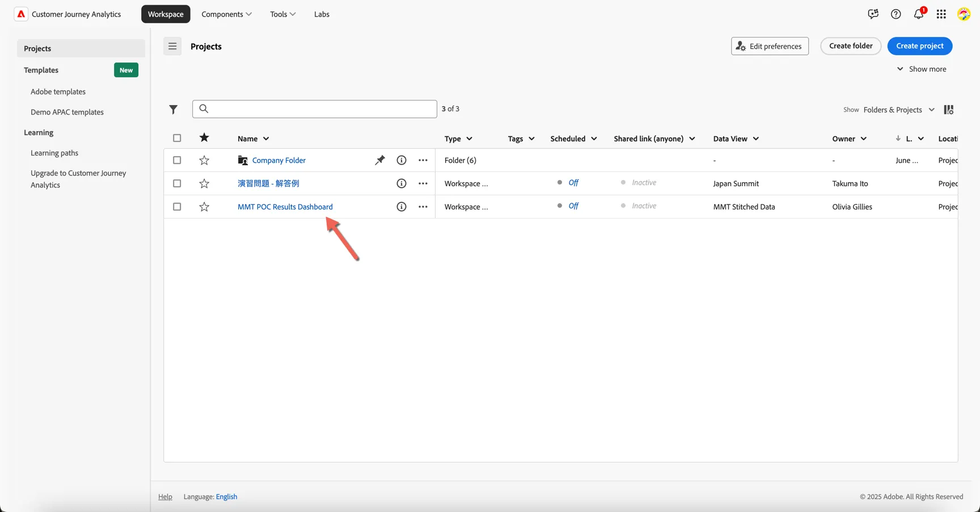This screenshot has width=980, height=512.
Task: Click Edit preferences button
Action: [x=770, y=46]
